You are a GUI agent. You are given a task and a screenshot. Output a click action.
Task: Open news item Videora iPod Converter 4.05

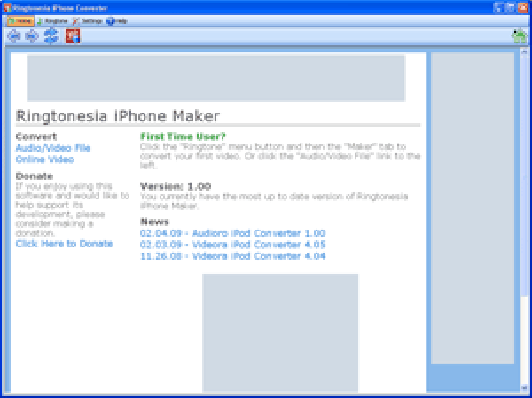click(232, 245)
